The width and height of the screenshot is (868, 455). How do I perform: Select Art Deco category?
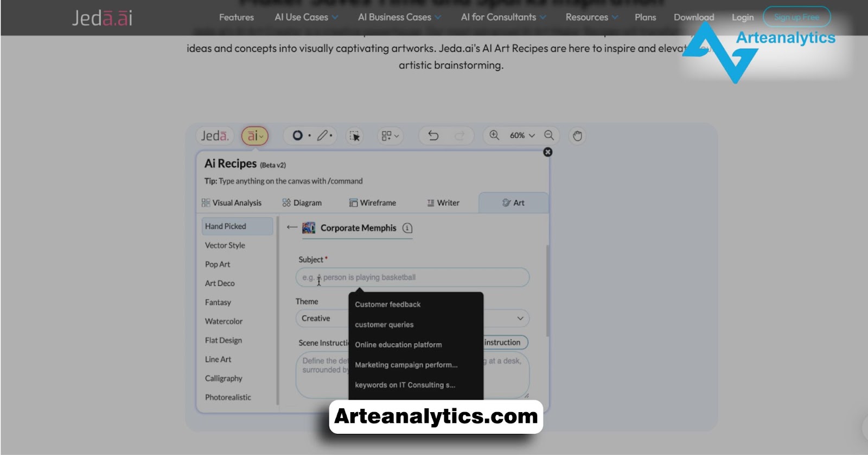[220, 283]
